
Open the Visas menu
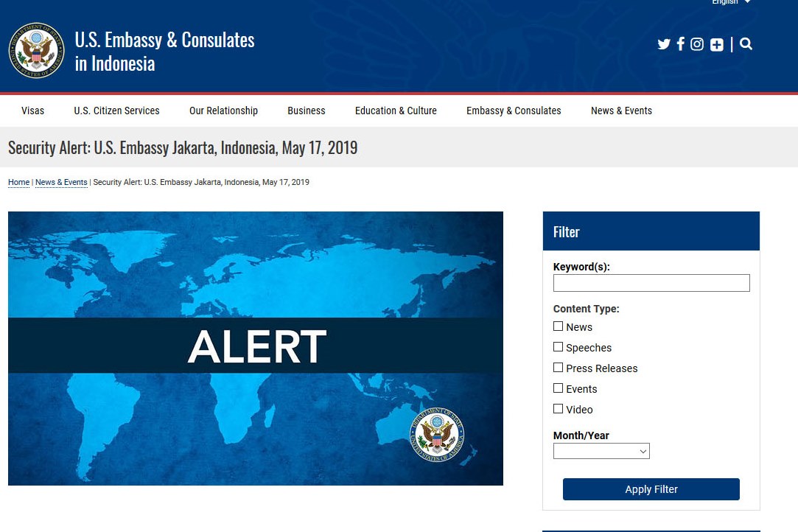pyautogui.click(x=32, y=111)
